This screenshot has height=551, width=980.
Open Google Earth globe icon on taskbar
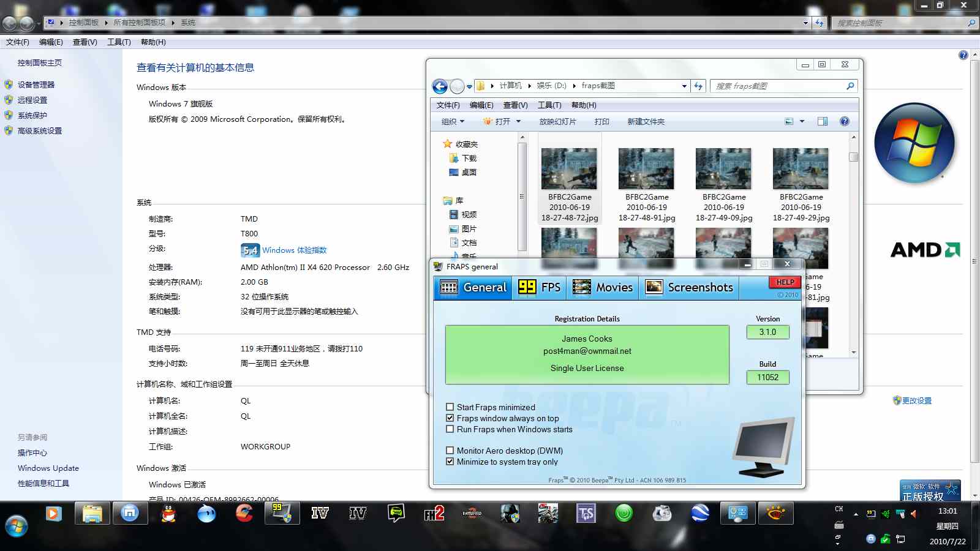699,514
